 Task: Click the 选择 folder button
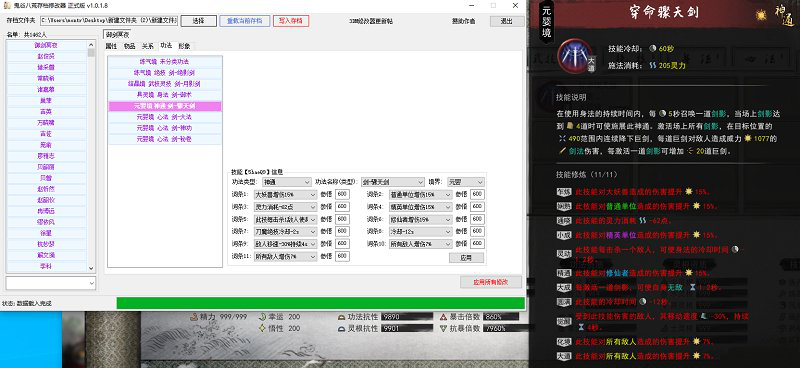[x=198, y=21]
